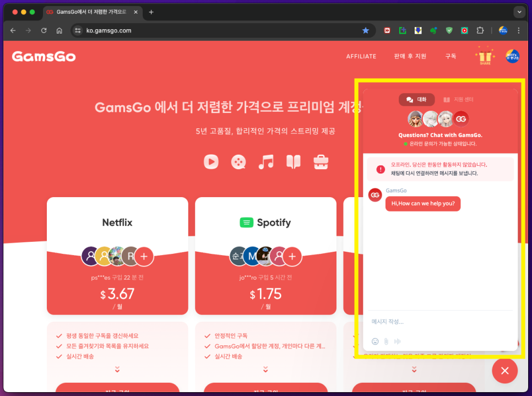Open the tab search dropdown arrow
Screen dimensions: 532x396
[x=519, y=12]
